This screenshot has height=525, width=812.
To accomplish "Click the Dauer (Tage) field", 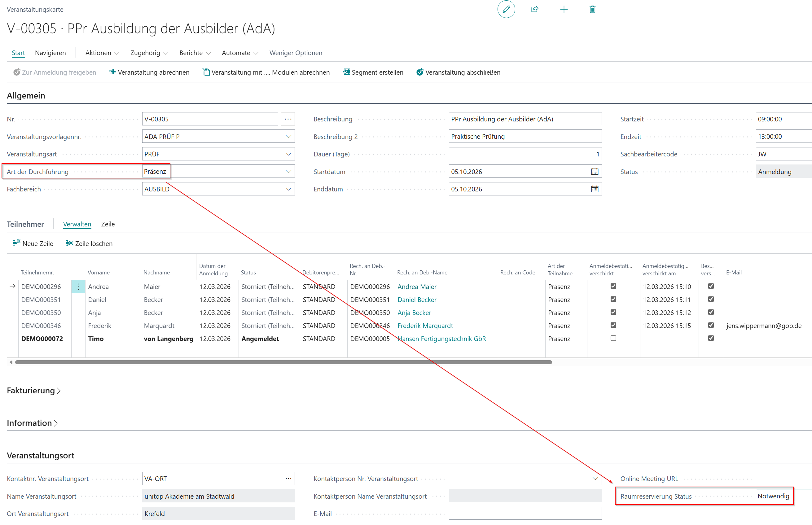I will click(525, 154).
